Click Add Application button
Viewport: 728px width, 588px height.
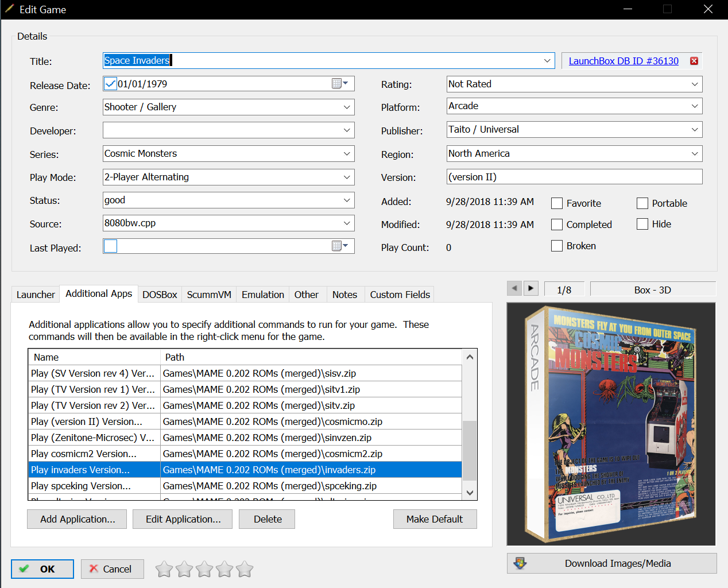78,519
